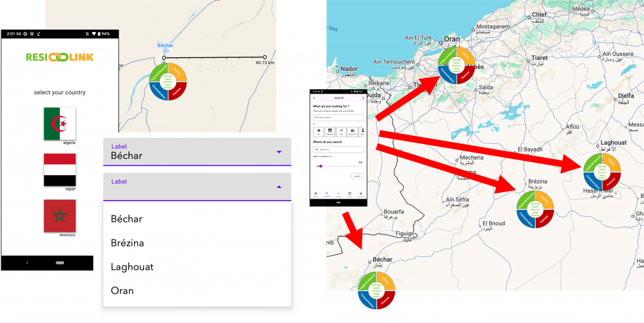Click the ResiLink marker near Laghouat
The image size is (644, 323).
click(x=602, y=172)
